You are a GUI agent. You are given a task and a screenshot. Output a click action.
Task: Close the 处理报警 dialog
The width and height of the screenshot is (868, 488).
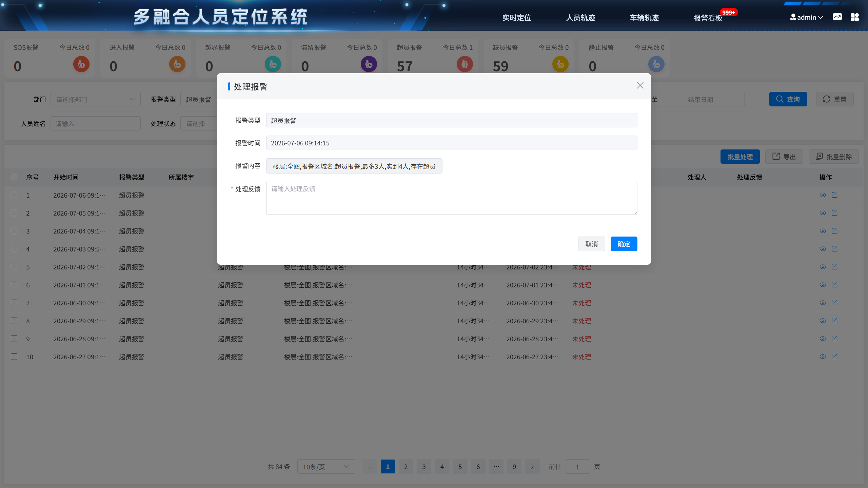(640, 85)
